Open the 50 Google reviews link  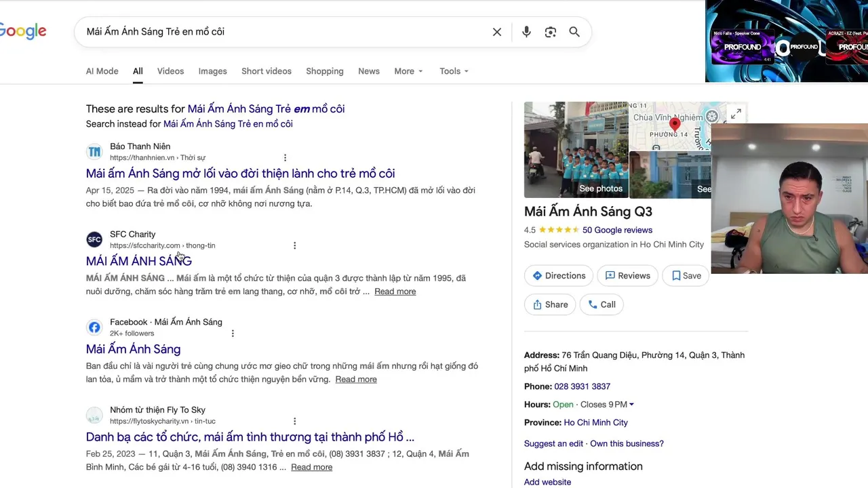pos(617,230)
